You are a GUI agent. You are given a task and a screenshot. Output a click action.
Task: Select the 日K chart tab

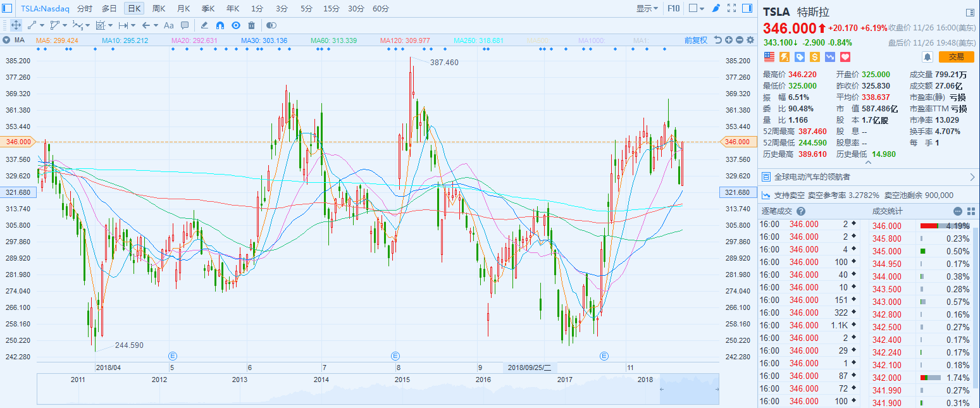134,9
